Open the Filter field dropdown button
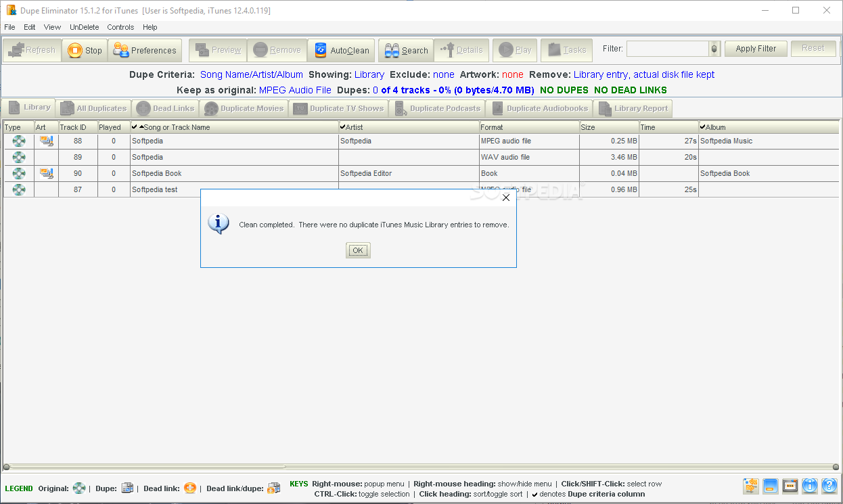843x504 pixels. [714, 49]
